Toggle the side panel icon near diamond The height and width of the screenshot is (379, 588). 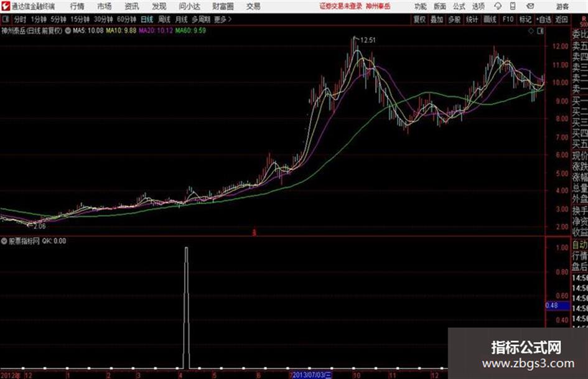(540, 31)
